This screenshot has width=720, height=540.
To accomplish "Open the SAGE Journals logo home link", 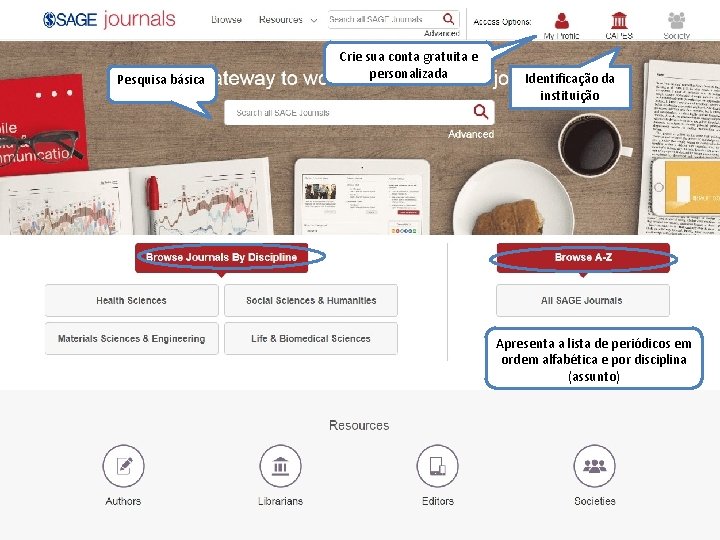I will (x=109, y=19).
